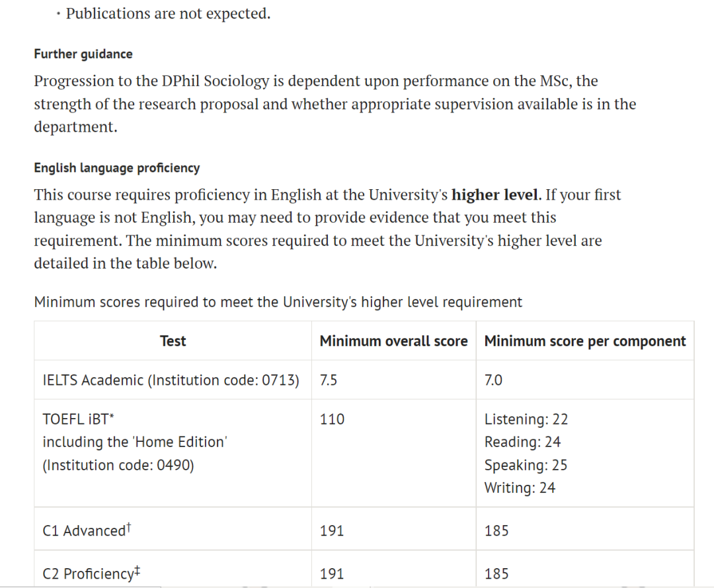Click the C1 Advanced overall score 191

coord(332,530)
